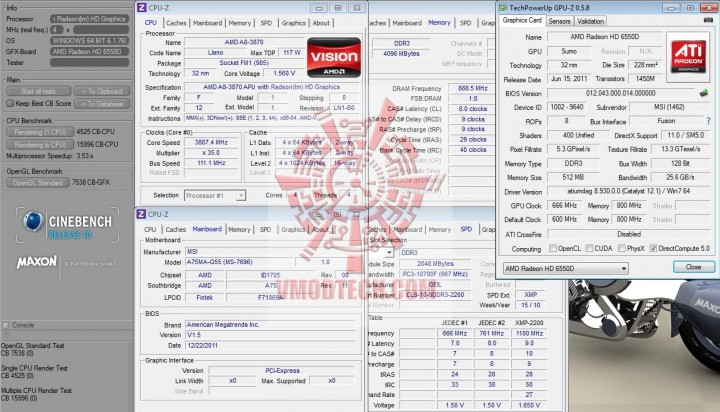Click the To Clipboard button
The height and width of the screenshot is (412, 720).
[102, 91]
